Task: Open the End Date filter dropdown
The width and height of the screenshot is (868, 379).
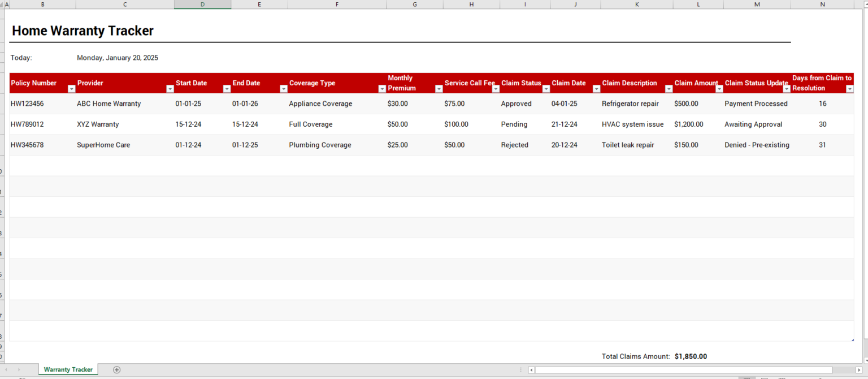Action: [283, 89]
